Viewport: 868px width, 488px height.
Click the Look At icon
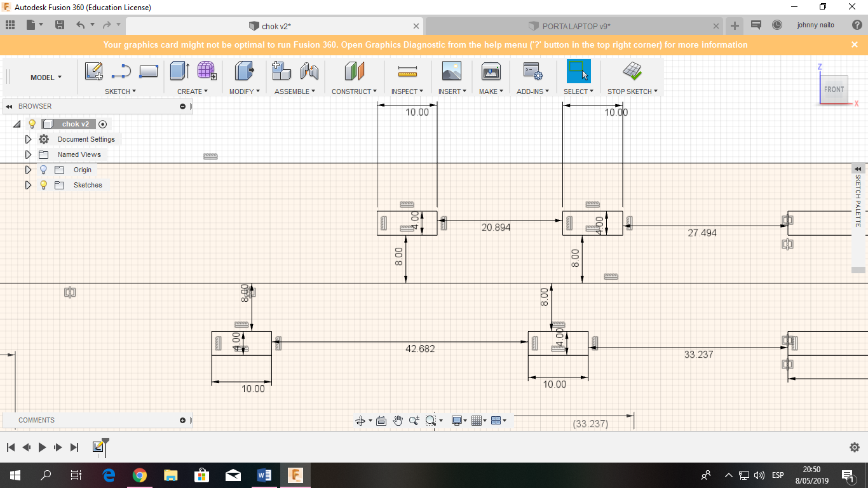[x=381, y=421]
